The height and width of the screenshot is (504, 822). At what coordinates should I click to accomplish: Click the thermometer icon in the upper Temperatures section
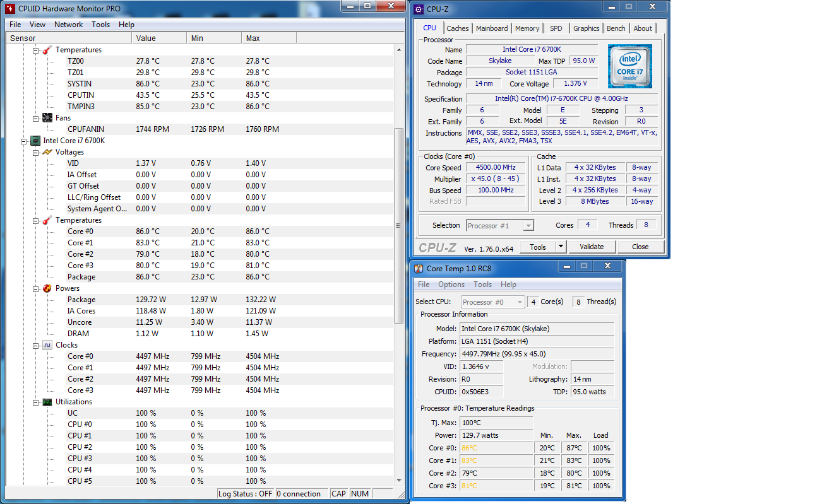47,50
